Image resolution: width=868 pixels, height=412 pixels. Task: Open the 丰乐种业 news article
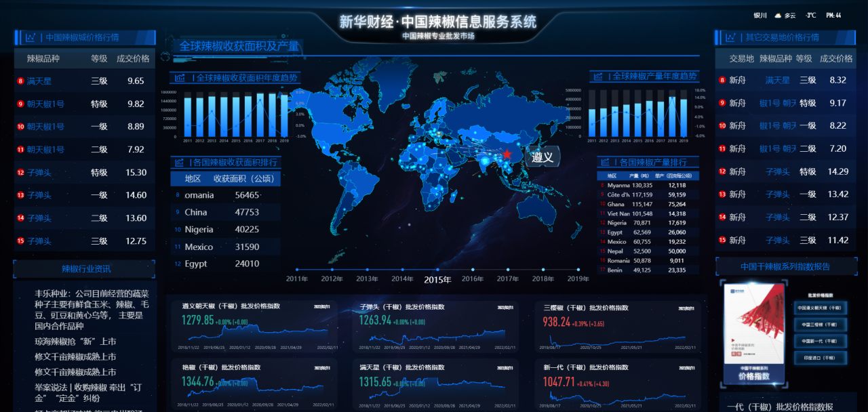tap(89, 304)
